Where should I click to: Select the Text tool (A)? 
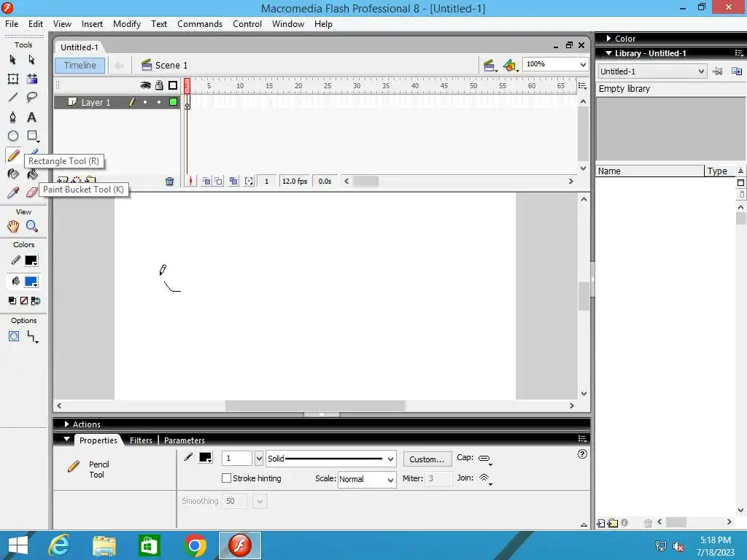tap(32, 117)
